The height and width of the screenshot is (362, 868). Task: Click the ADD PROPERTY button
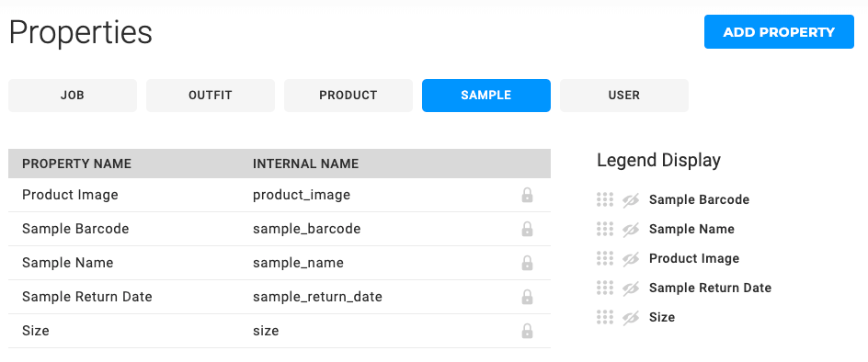[x=779, y=31]
